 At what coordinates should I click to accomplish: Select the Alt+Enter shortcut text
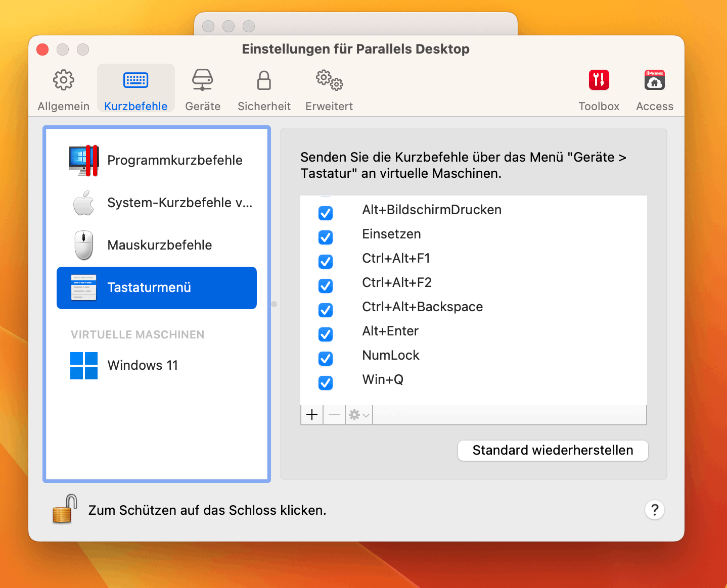390,331
